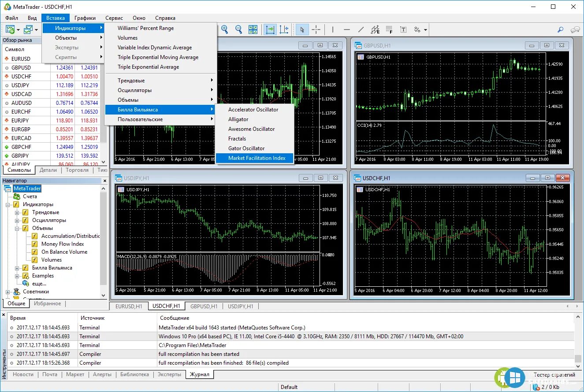Viewport: 584px width, 392px height.
Task: Toggle chart shift from right border
Action: [284, 30]
